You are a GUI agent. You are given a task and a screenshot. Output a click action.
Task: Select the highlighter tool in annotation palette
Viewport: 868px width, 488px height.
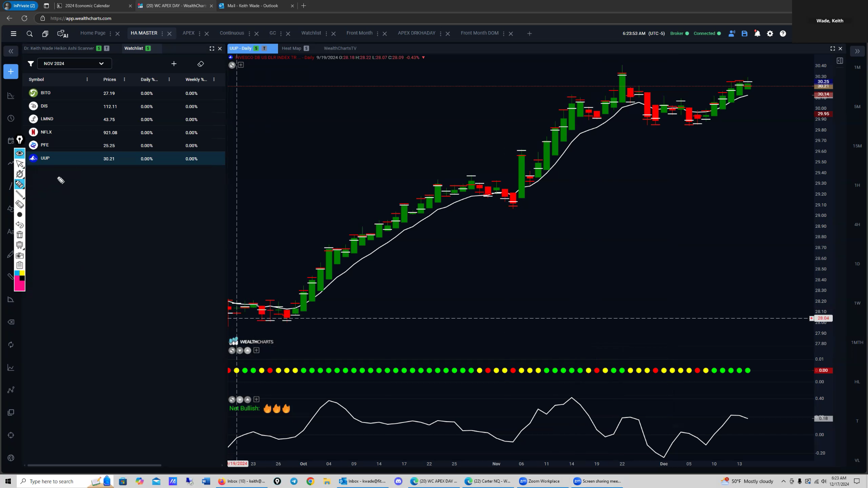coord(19,184)
